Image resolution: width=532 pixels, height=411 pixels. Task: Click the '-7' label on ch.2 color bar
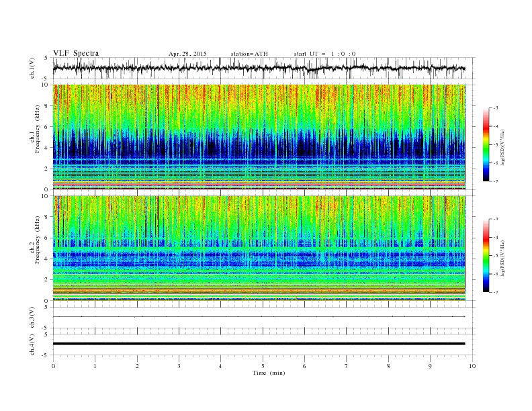click(x=495, y=292)
